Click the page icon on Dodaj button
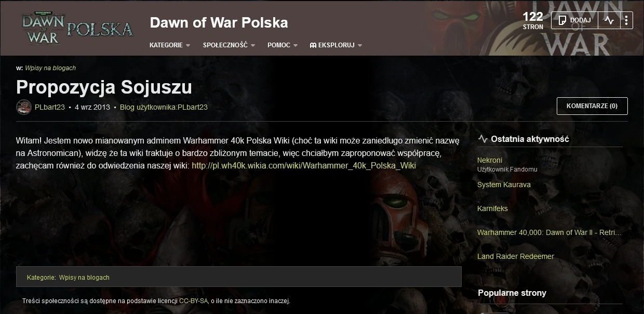This screenshot has width=644, height=314. pos(562,20)
